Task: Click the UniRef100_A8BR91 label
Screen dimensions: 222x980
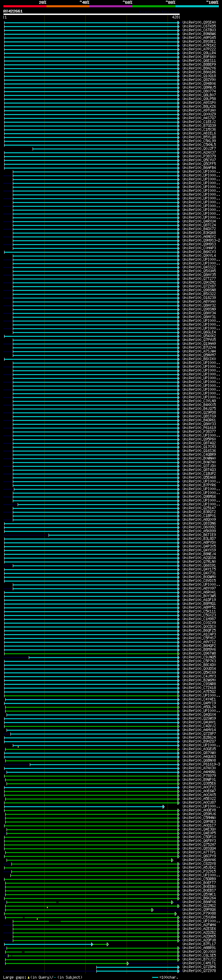Action: coord(199,948)
